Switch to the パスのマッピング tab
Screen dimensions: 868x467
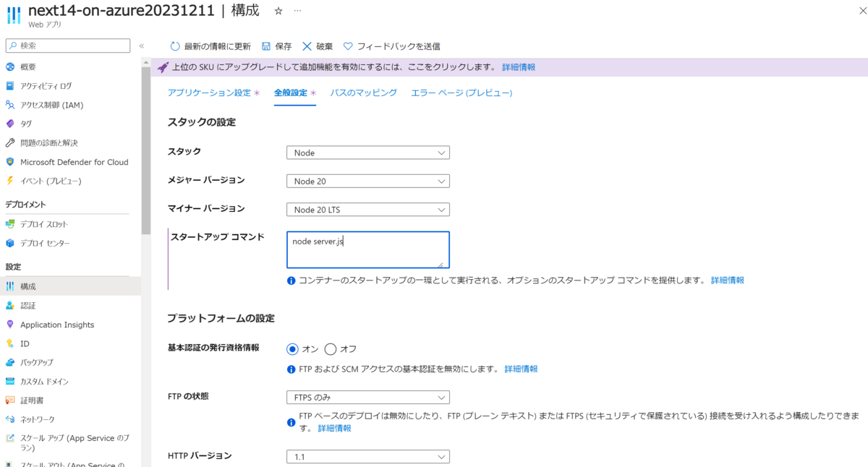pos(364,93)
